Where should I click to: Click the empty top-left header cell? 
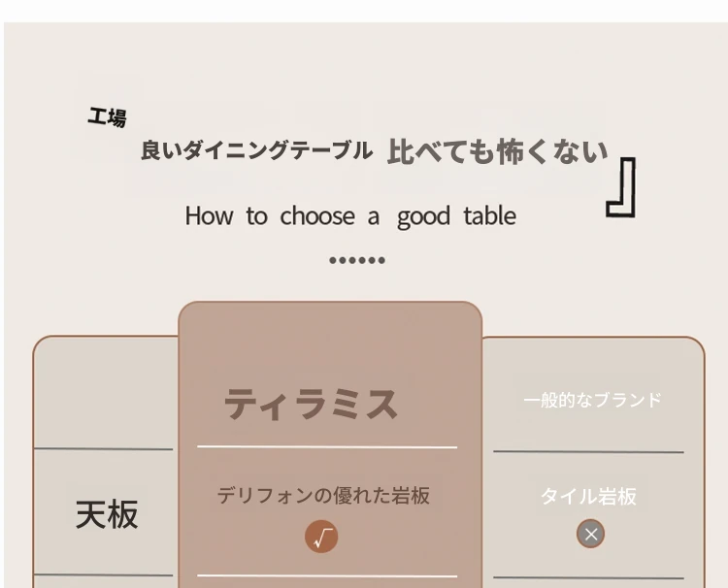coord(106,393)
